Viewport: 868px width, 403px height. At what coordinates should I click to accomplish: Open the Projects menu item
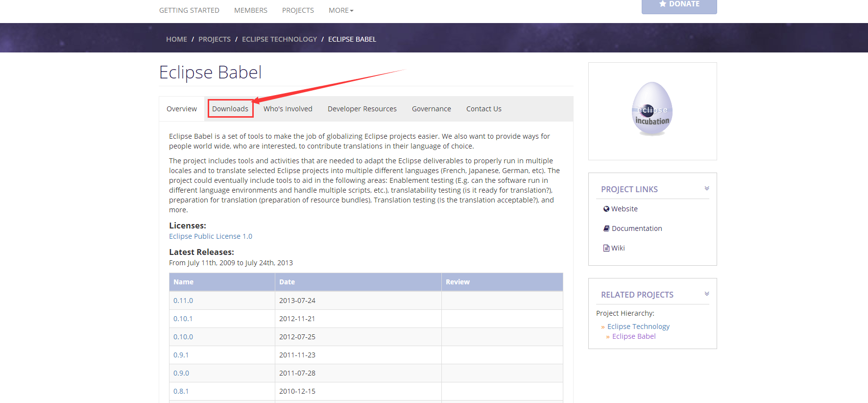click(x=298, y=10)
